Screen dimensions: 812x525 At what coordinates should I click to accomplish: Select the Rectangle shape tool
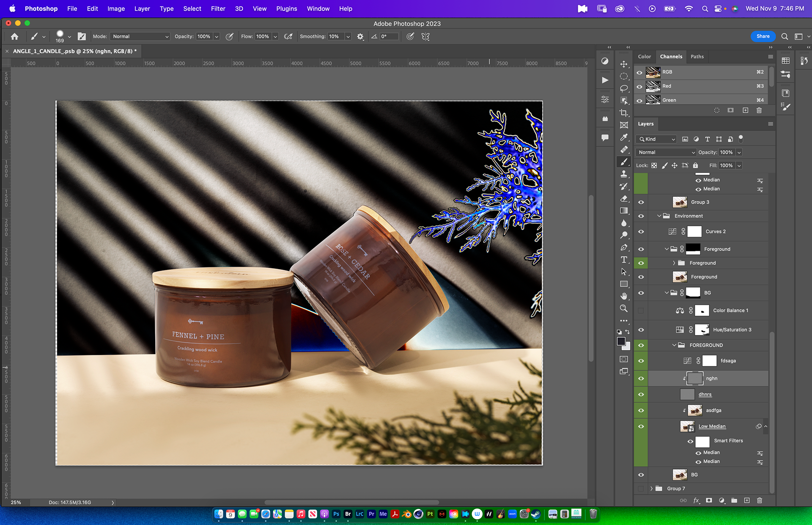[x=624, y=284]
